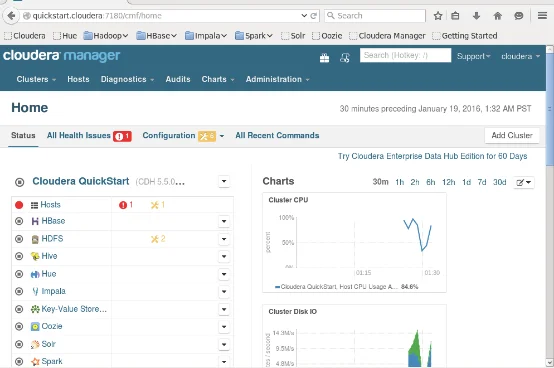Open Hive service actions dropdown
Viewport: 554px width, 368px height.
coord(224,256)
